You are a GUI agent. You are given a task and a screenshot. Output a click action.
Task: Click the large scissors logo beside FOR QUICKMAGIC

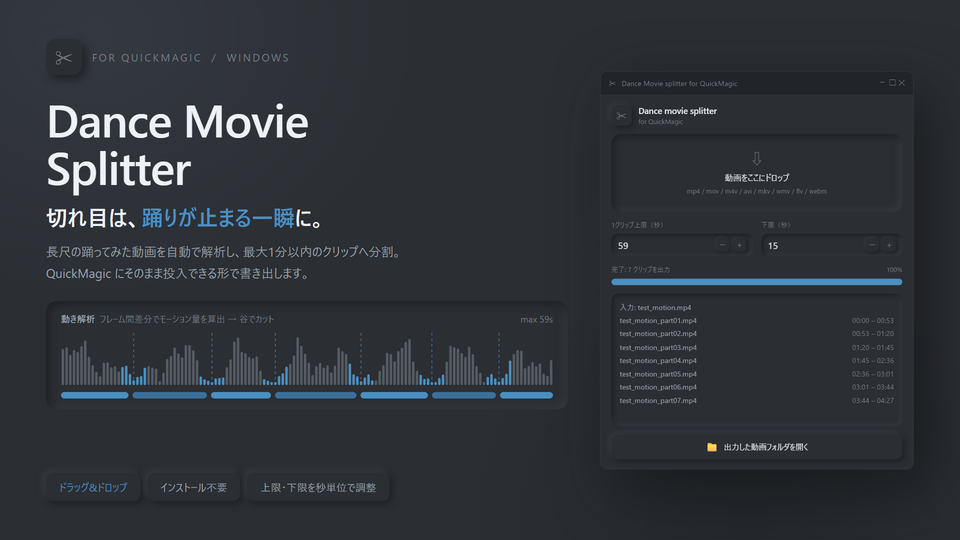pyautogui.click(x=64, y=58)
